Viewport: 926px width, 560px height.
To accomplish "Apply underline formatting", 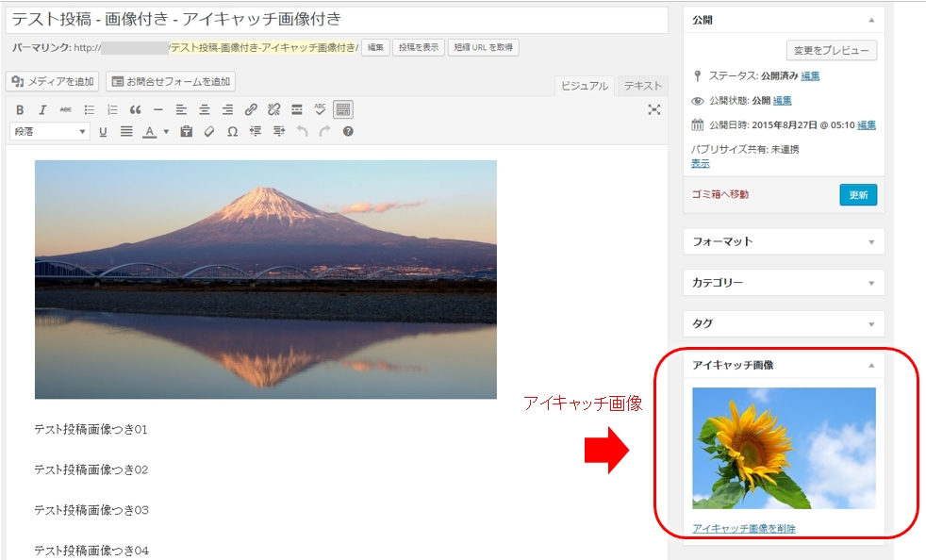I will click(103, 132).
